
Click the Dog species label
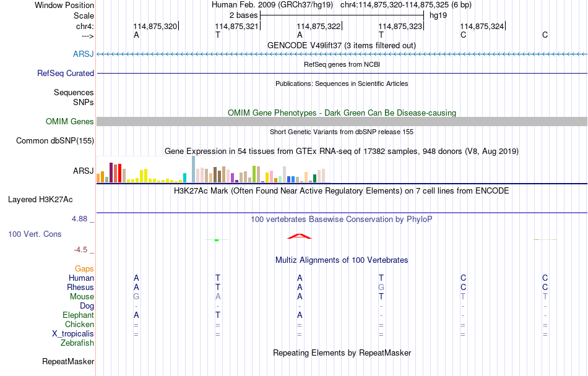pos(87,305)
